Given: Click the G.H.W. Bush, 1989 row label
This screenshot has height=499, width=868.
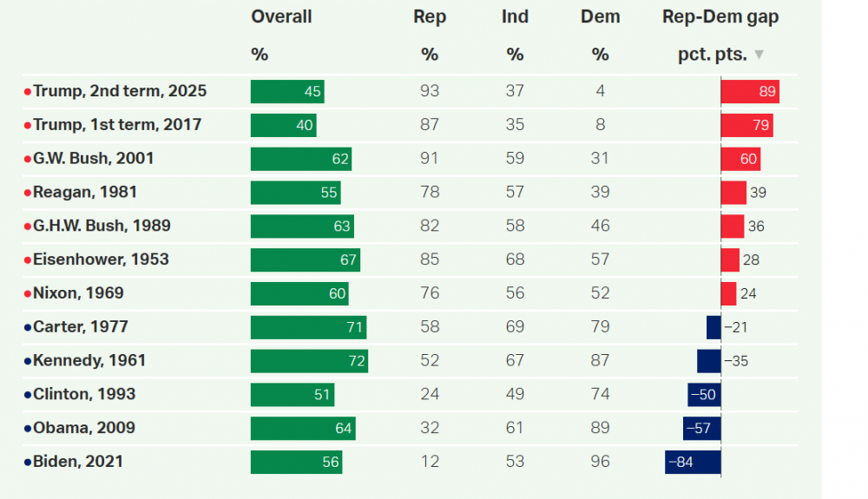Looking at the screenshot, I should pos(102,226).
